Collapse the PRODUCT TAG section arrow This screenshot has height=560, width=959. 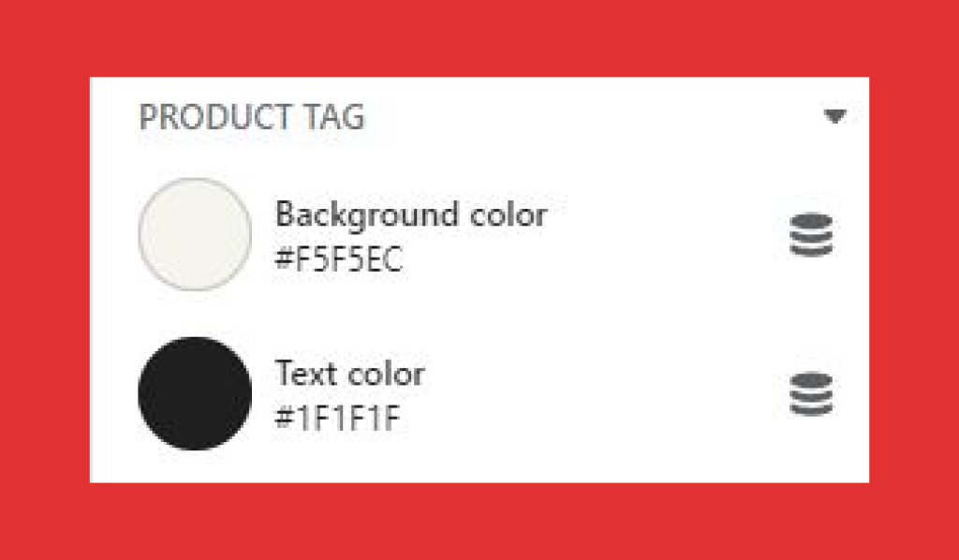point(834,115)
